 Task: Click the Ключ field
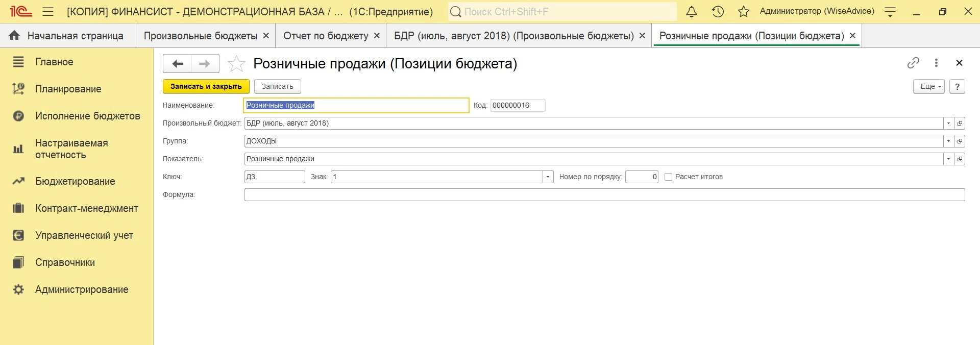coord(275,177)
